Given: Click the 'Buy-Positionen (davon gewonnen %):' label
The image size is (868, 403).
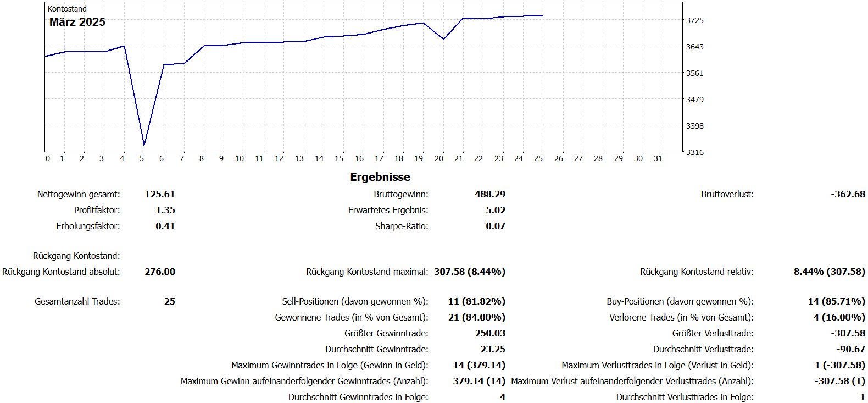Looking at the screenshot, I should pos(680,301).
